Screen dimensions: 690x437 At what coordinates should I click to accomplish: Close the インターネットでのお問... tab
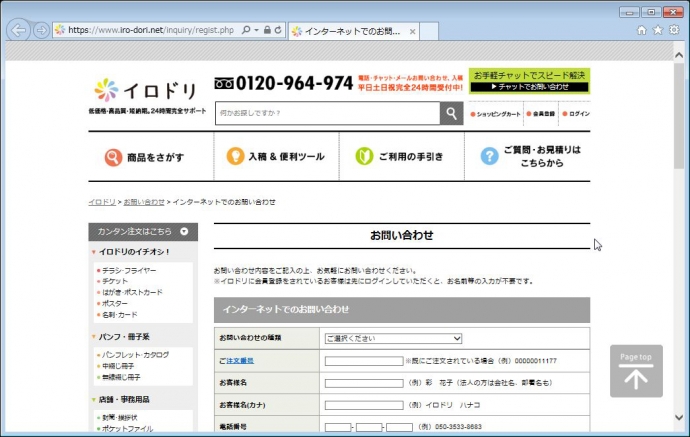tap(412, 32)
